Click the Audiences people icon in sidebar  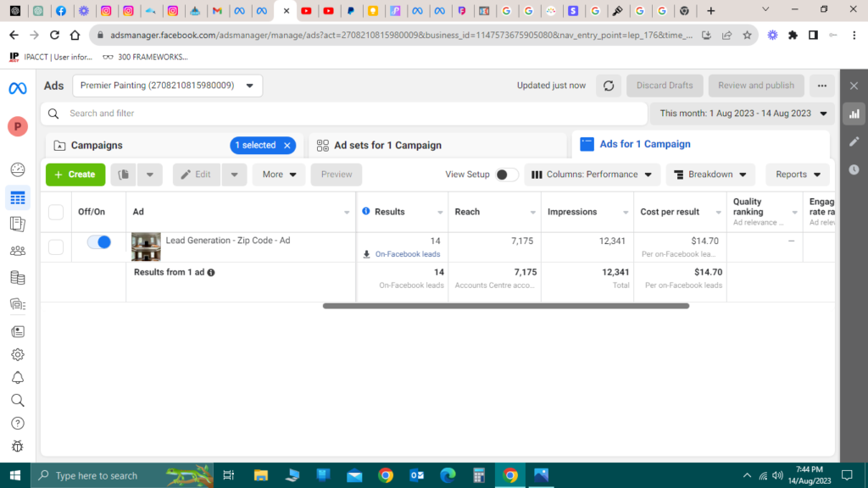tap(18, 251)
